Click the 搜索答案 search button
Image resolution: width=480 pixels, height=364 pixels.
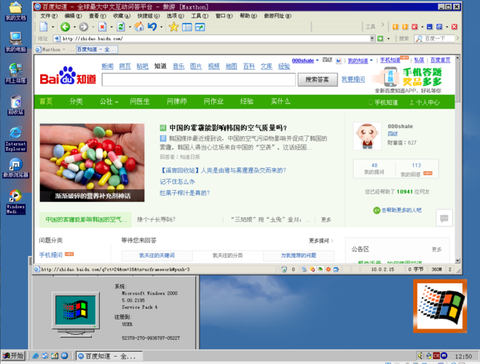(317, 80)
